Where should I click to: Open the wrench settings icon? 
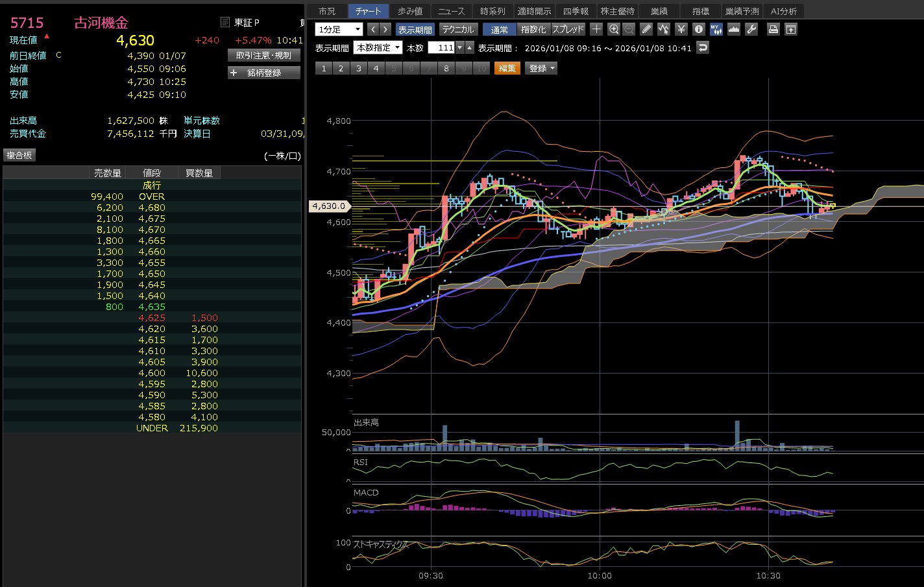coord(751,29)
